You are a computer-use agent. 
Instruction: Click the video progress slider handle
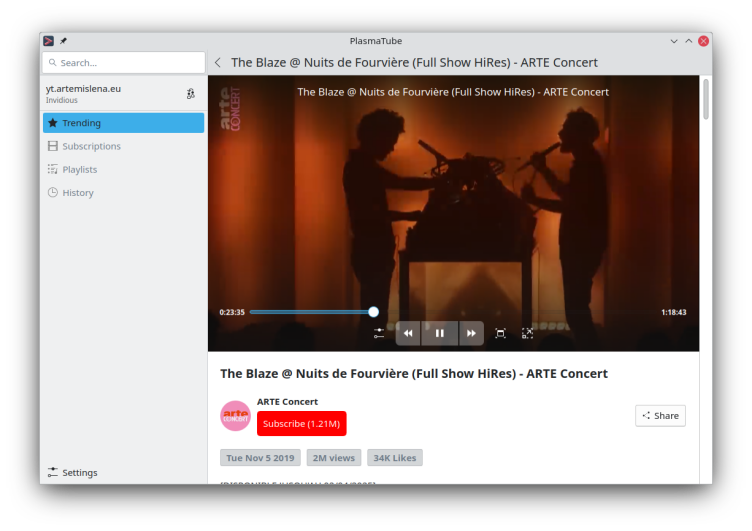pos(373,312)
